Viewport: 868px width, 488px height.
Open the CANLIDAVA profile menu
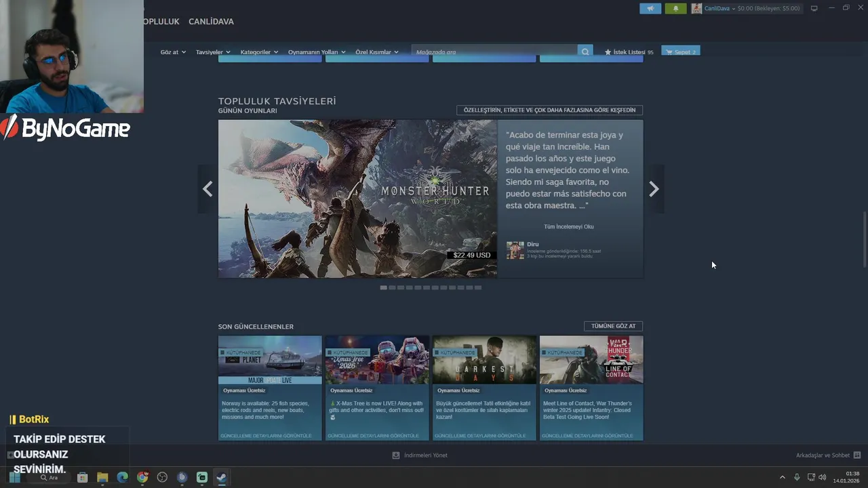[211, 22]
